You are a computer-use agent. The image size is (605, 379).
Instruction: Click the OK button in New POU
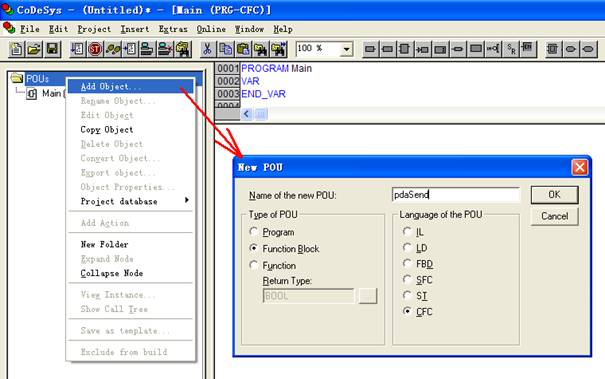pyautogui.click(x=554, y=195)
